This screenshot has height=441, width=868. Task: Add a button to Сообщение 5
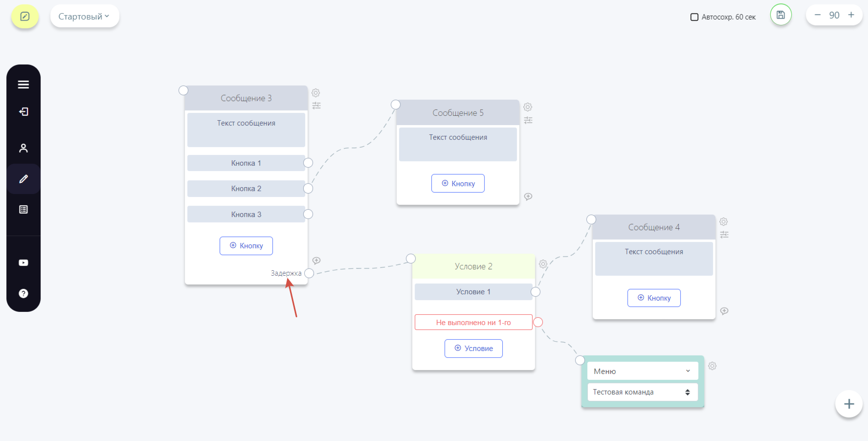458,183
